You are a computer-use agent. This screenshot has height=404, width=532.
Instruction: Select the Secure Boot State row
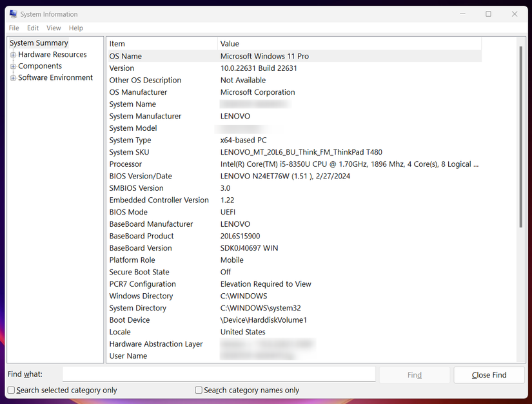click(161, 272)
